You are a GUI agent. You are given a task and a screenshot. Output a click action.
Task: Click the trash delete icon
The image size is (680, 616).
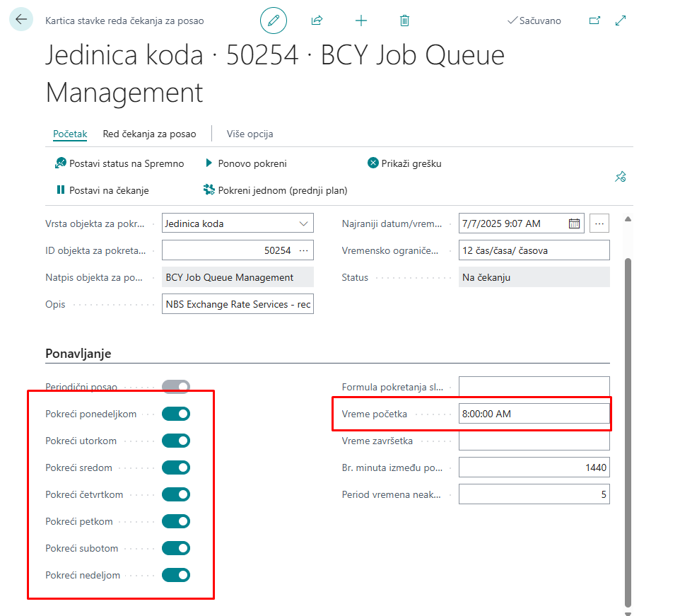click(404, 21)
